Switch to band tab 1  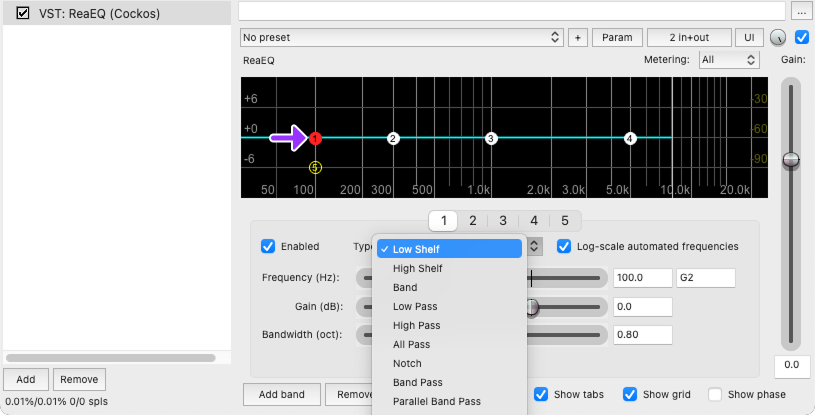tap(443, 221)
